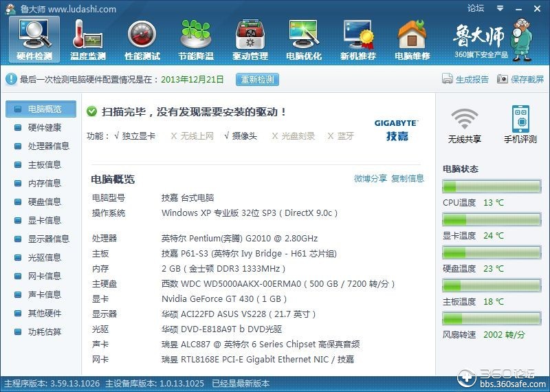Screen dimensions: 550x392
Task: Open the 温度监测 temperature monitor
Action: (x=88, y=39)
